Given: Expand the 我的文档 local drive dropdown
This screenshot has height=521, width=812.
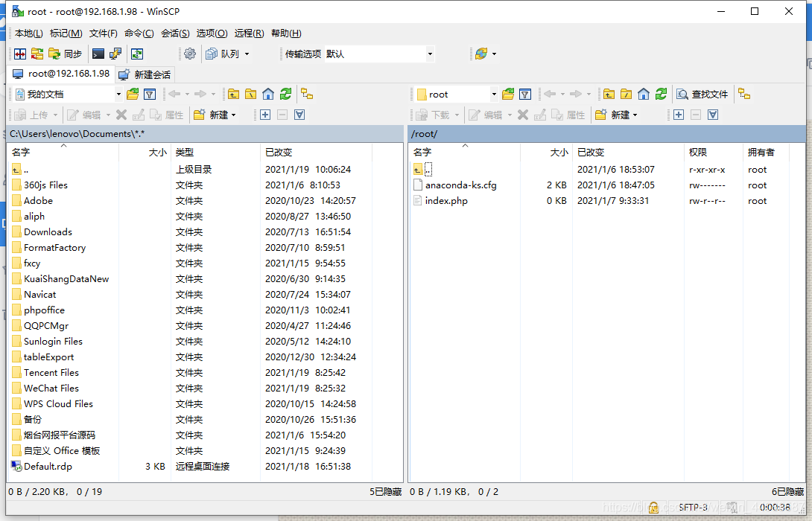Looking at the screenshot, I should (x=118, y=95).
